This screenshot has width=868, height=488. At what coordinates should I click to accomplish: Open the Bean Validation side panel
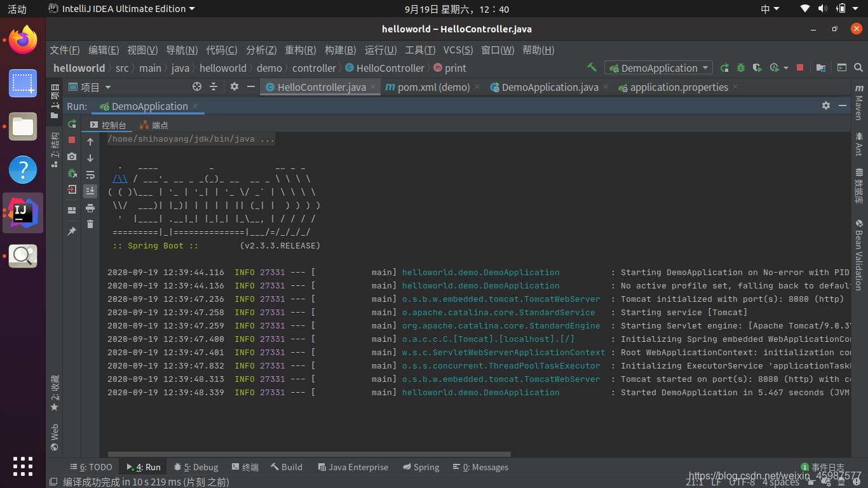point(859,254)
